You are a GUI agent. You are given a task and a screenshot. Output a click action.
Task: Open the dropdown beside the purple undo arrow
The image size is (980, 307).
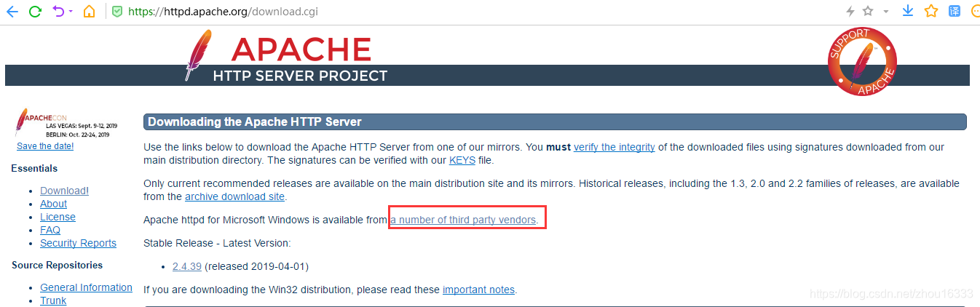tap(71, 12)
